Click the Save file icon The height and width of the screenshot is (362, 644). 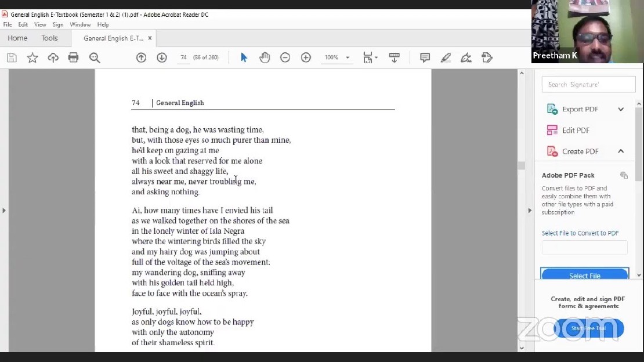(12, 57)
